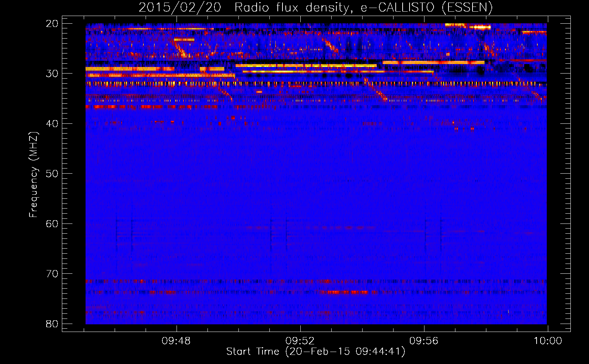Click the 30 MHz frequency tick label
The width and height of the screenshot is (589, 364).
tap(52, 74)
